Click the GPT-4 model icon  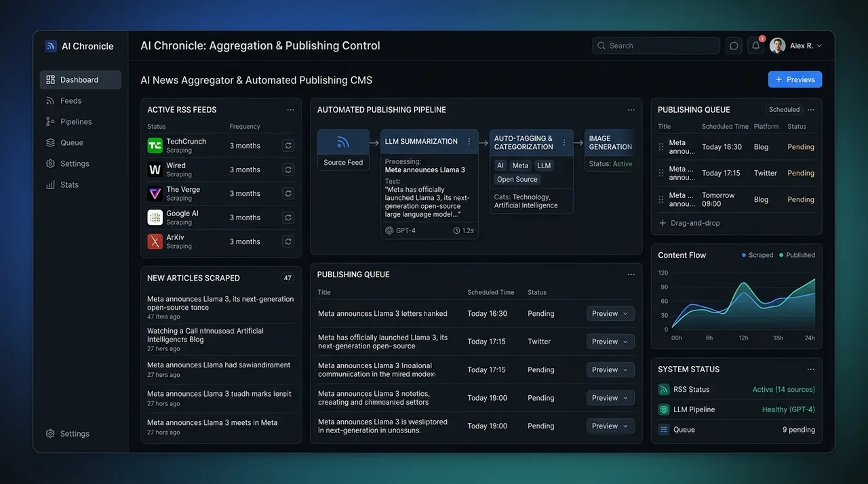pyautogui.click(x=389, y=230)
